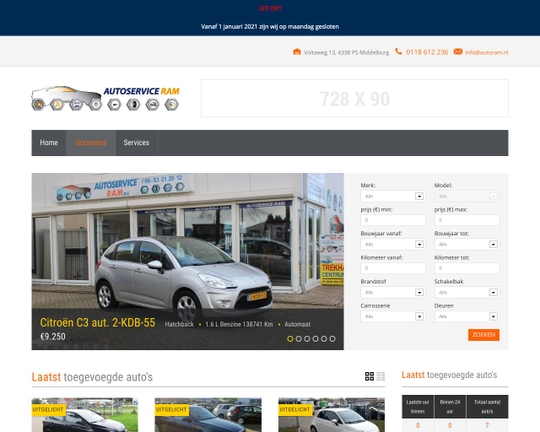The height and width of the screenshot is (432, 540).
Task: Select first slider dot
Action: pyautogui.click(x=290, y=339)
